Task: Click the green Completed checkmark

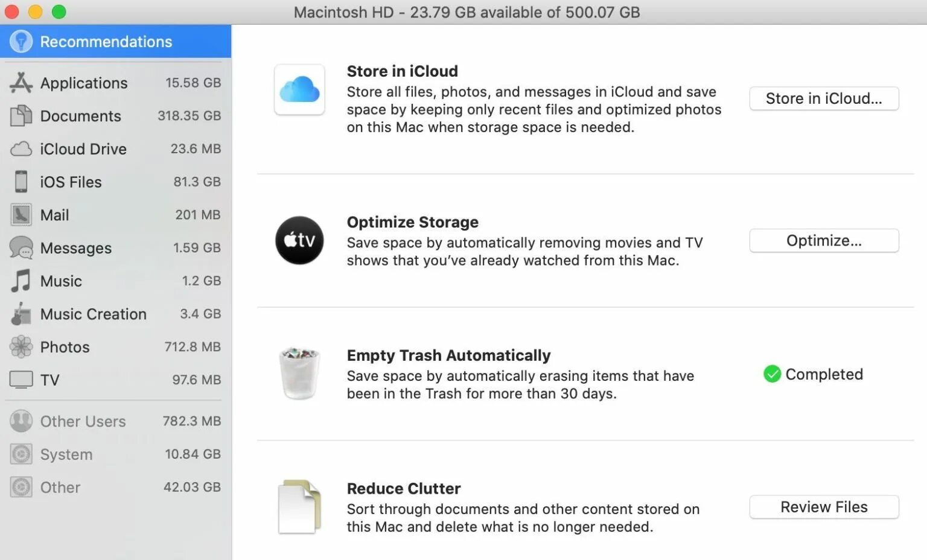Action: (x=772, y=374)
